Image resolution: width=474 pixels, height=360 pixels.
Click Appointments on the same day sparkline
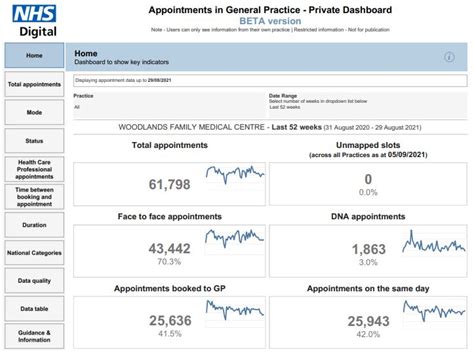click(x=433, y=311)
